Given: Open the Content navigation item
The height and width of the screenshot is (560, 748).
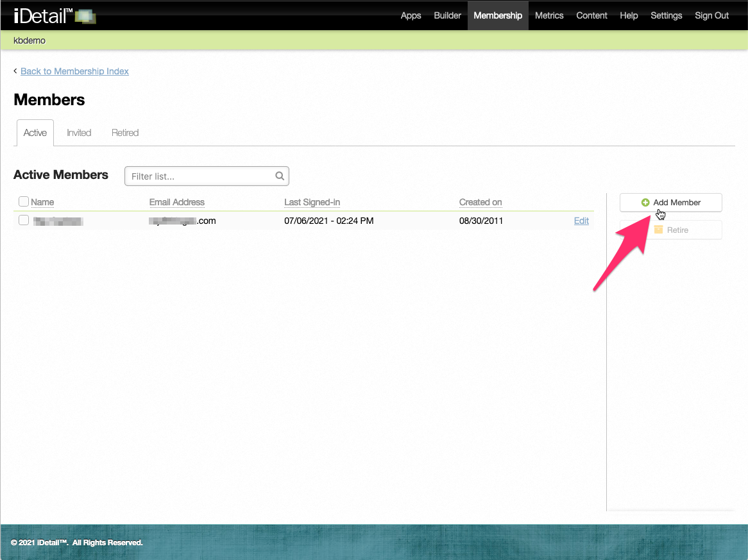Looking at the screenshot, I should [x=591, y=15].
